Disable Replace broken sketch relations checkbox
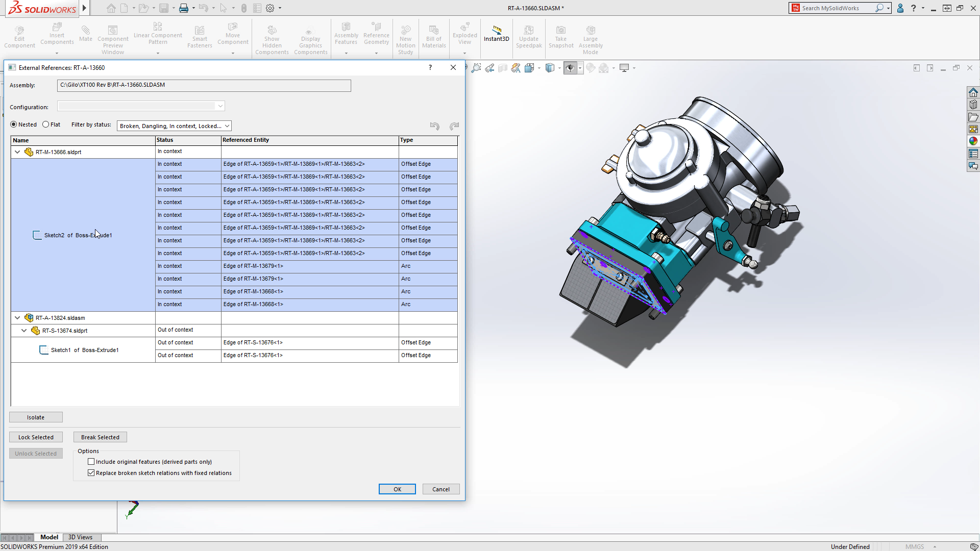This screenshot has height=551, width=980. pyautogui.click(x=91, y=472)
